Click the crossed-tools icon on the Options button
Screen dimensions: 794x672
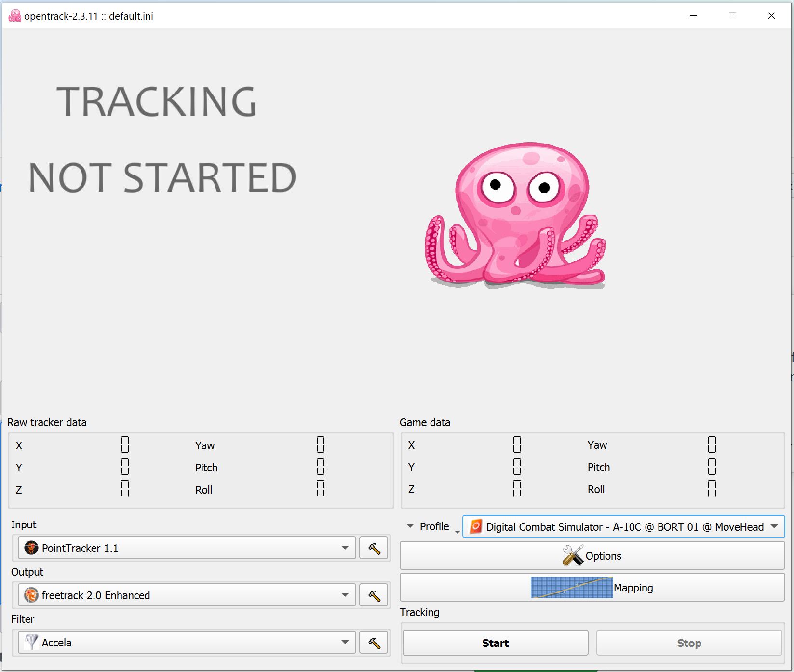572,554
